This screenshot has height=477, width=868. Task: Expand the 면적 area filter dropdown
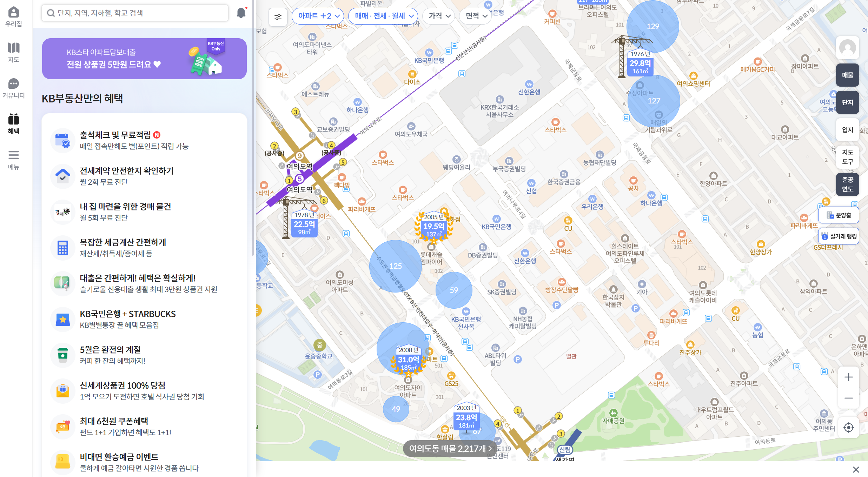[x=476, y=16]
